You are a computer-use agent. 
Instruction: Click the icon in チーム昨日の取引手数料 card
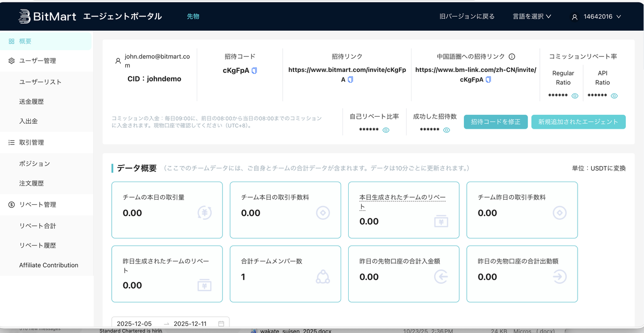(x=559, y=213)
